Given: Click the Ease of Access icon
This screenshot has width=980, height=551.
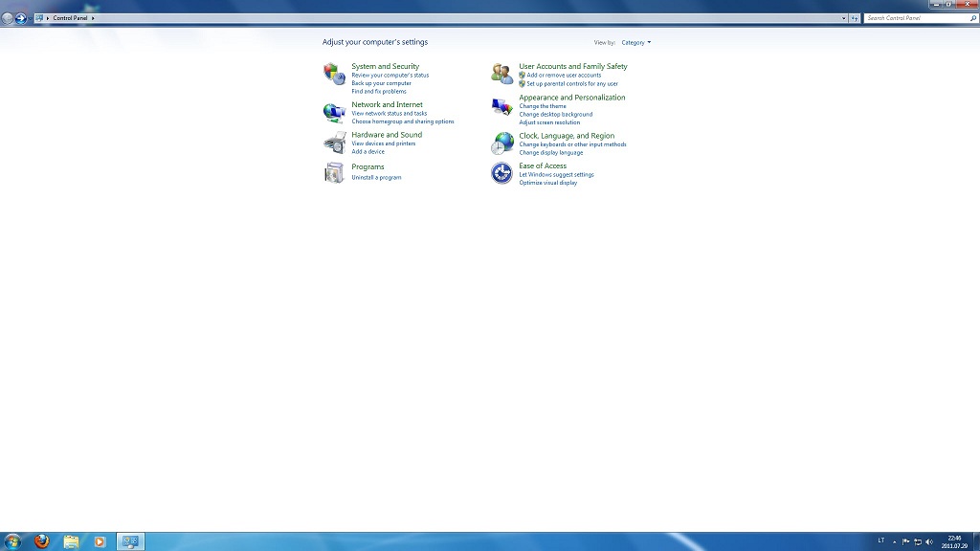Looking at the screenshot, I should [501, 173].
